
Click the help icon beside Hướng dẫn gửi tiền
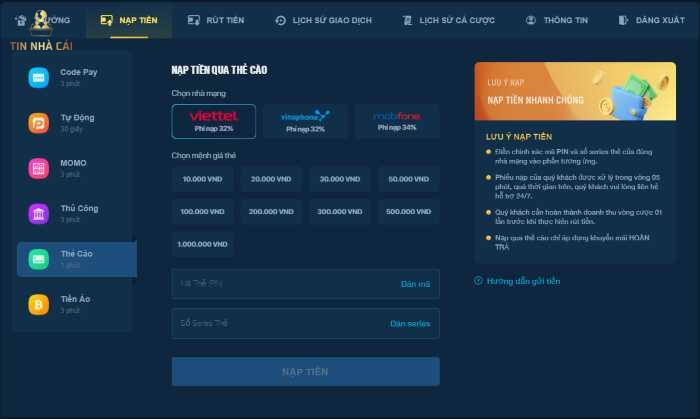(478, 281)
